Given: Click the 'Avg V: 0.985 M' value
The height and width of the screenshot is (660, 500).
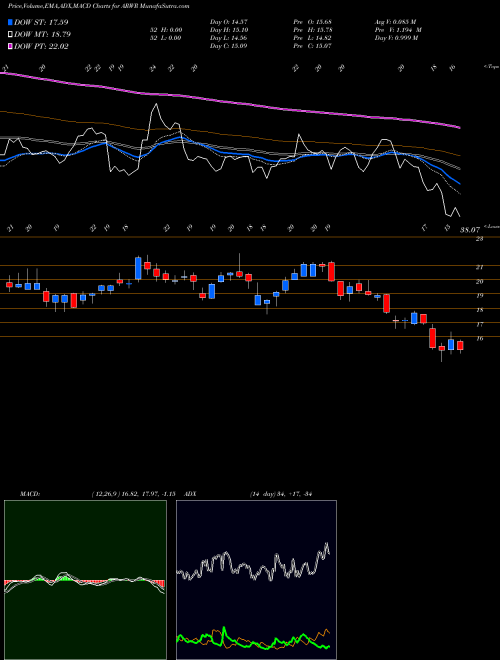Looking at the screenshot, I should coord(396,22).
